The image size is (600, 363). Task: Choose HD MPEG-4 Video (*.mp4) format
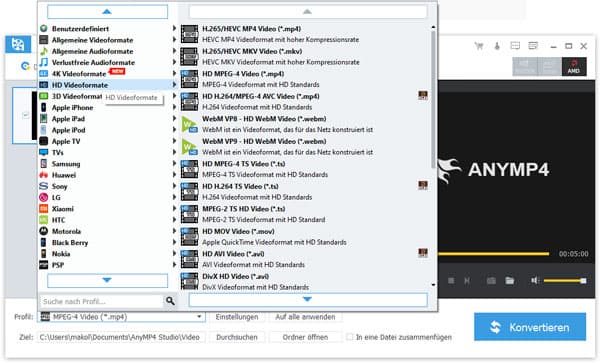[x=305, y=79]
